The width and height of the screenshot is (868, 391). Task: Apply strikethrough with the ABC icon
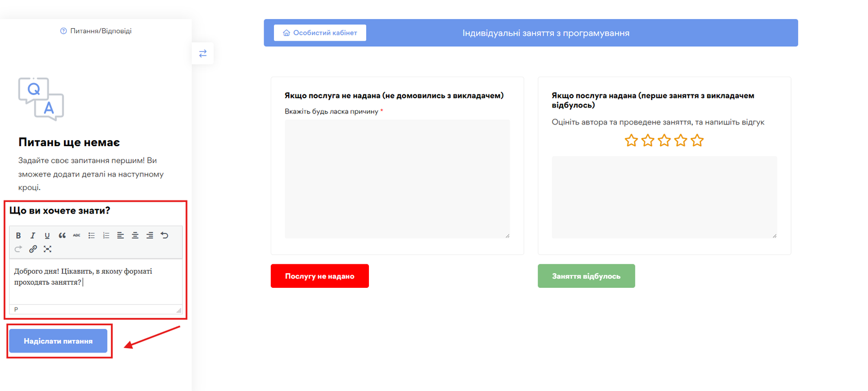[x=76, y=236]
